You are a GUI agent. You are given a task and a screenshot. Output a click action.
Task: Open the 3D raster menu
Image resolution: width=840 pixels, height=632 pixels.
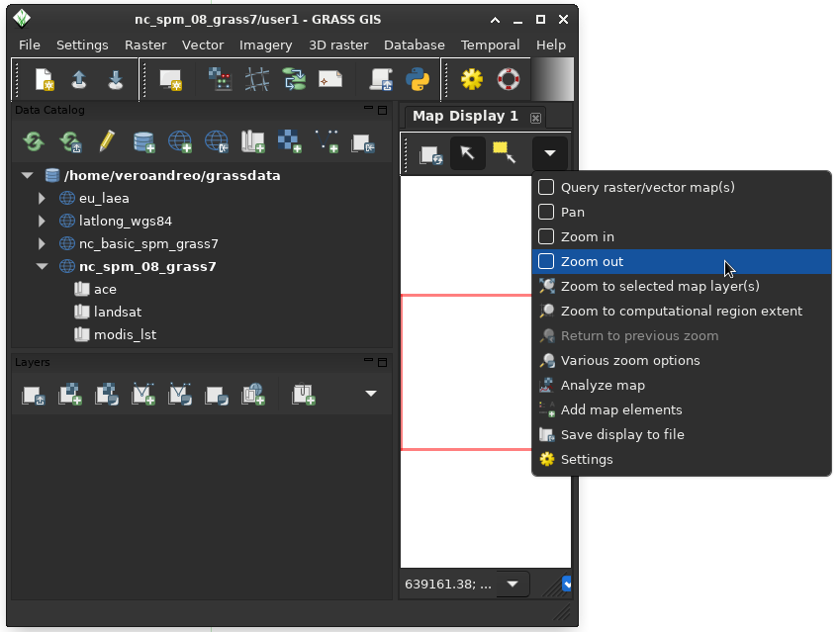pyautogui.click(x=338, y=45)
